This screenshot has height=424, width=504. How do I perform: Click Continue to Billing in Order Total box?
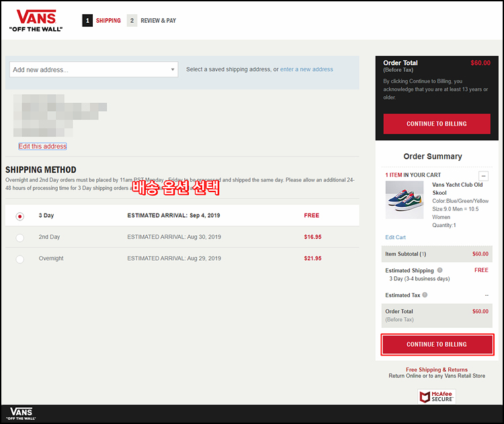(437, 124)
